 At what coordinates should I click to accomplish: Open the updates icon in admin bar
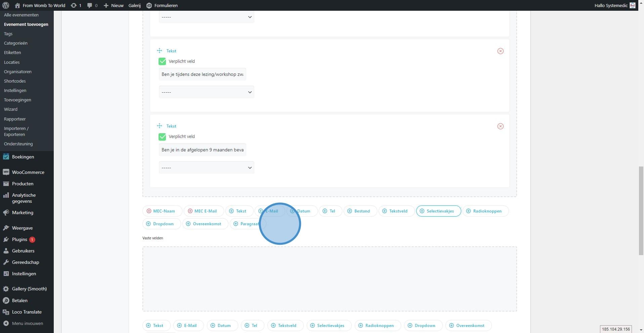pyautogui.click(x=76, y=5)
